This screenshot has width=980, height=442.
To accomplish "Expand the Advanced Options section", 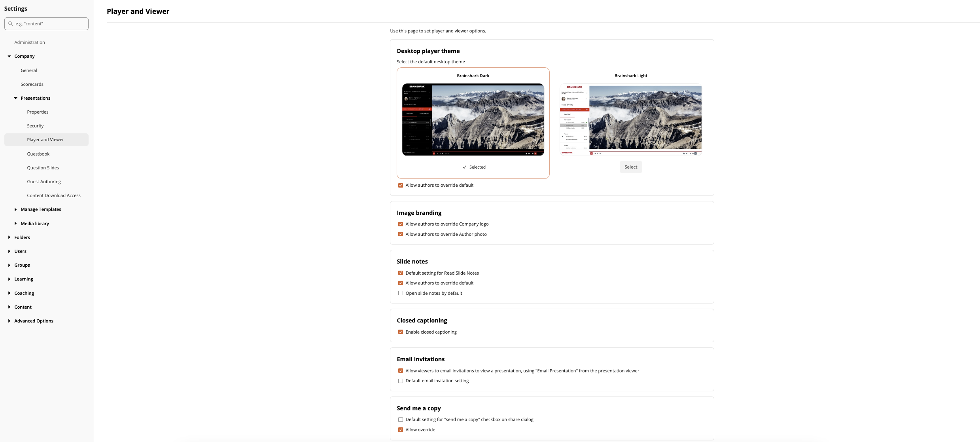I will 9,321.
